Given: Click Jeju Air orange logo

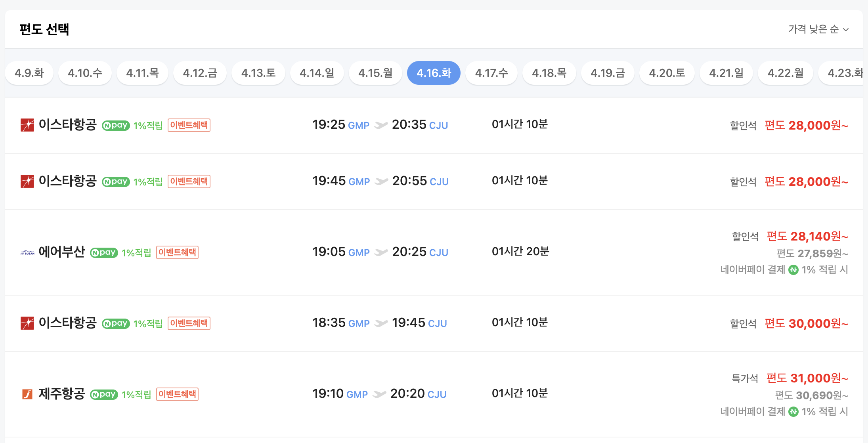Looking at the screenshot, I should pyautogui.click(x=27, y=394).
